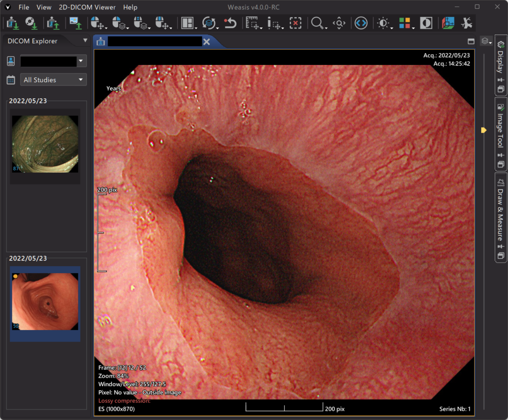Click the DICOM import icon
This screenshot has width=508, height=420.
point(12,23)
